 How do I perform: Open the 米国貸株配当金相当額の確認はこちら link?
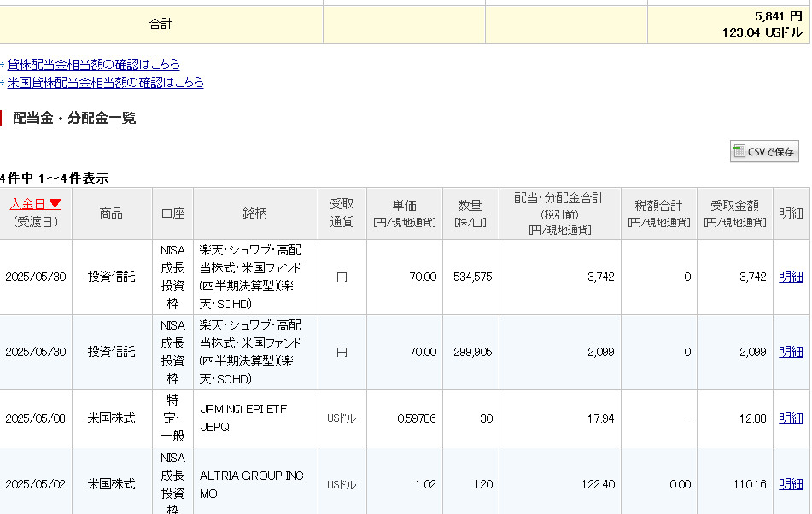tap(105, 82)
